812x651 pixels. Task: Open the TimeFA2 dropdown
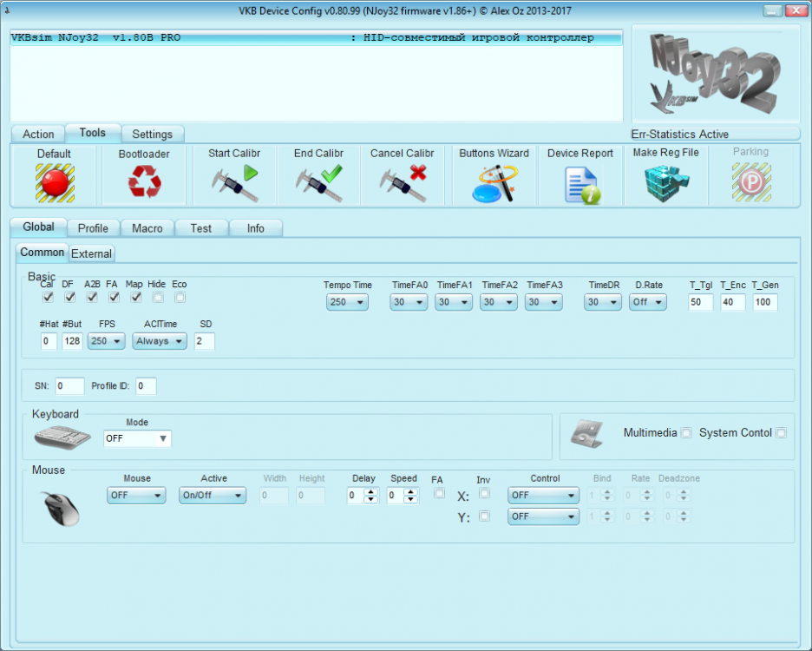pyautogui.click(x=499, y=302)
